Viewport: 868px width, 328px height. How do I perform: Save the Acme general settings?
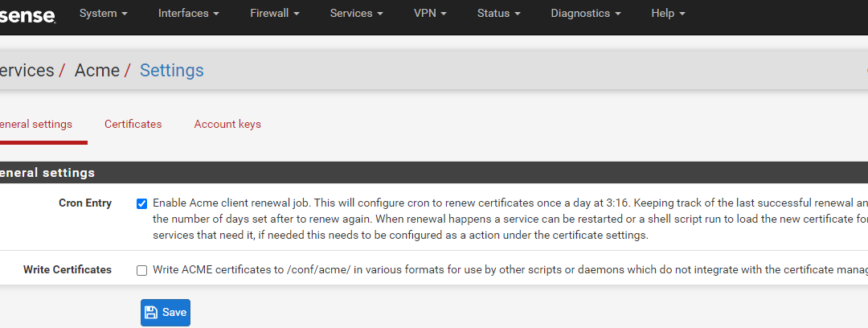tap(166, 313)
